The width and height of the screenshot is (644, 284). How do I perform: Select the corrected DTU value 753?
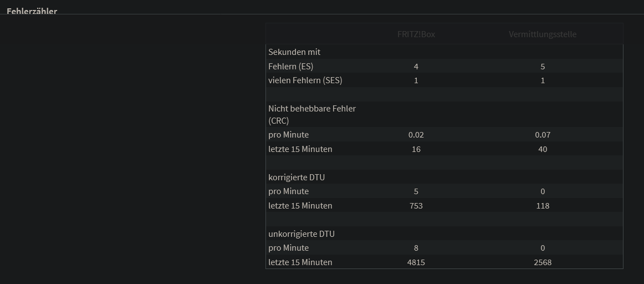point(416,206)
